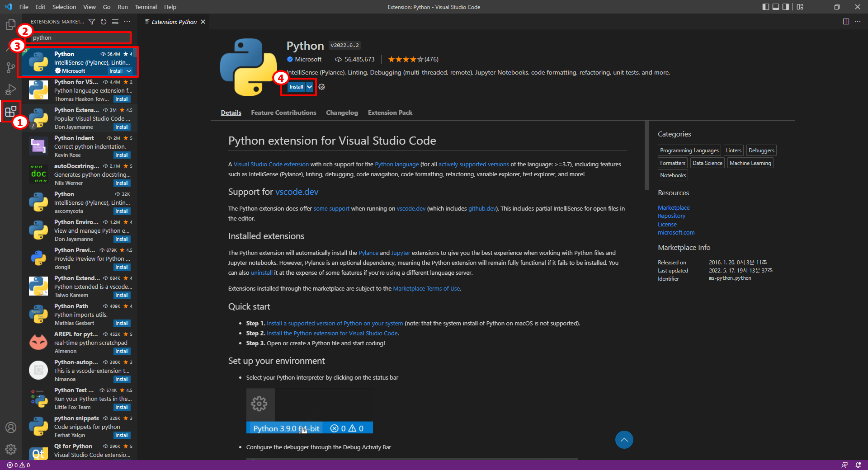The image size is (868, 470).
Task: Install Python for VSCode by Thomas Haakon
Action: tap(122, 99)
